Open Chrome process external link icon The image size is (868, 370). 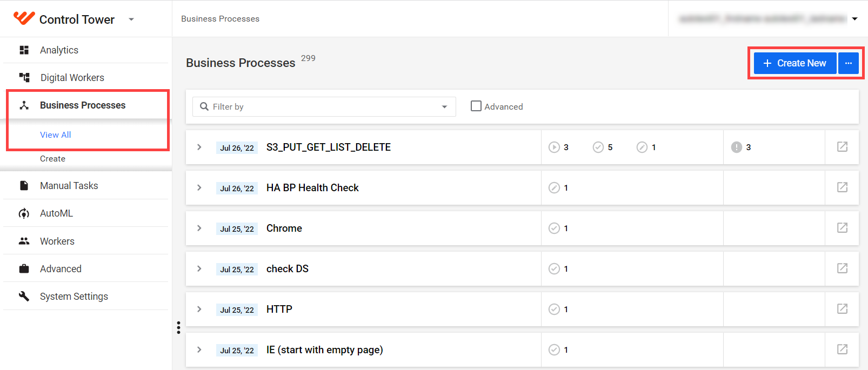(x=842, y=228)
